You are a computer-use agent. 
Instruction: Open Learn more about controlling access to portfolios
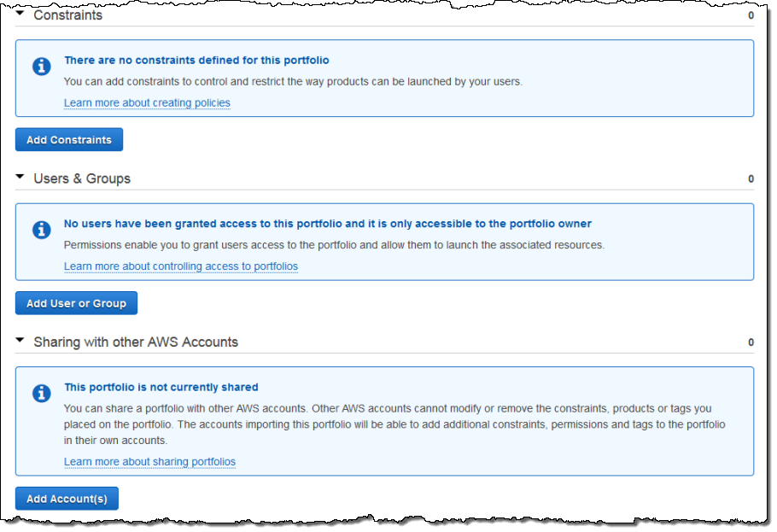tap(181, 266)
